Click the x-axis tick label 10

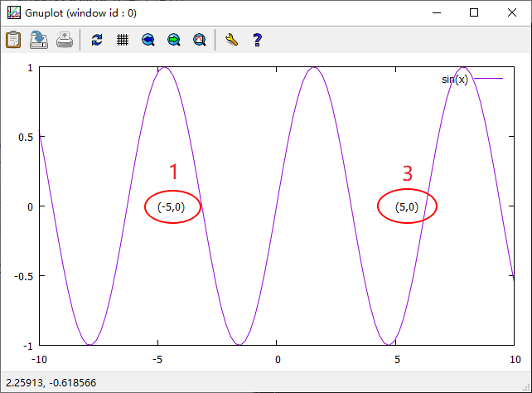(x=515, y=359)
